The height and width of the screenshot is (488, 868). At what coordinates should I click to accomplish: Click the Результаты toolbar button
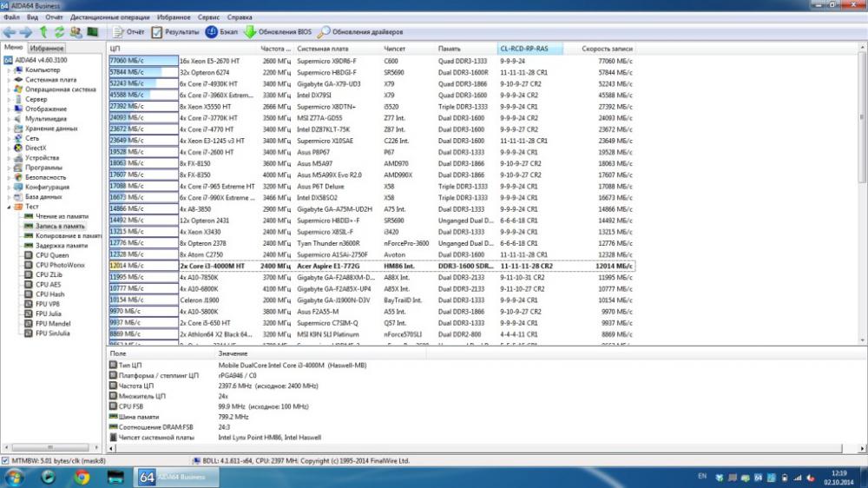(175, 32)
